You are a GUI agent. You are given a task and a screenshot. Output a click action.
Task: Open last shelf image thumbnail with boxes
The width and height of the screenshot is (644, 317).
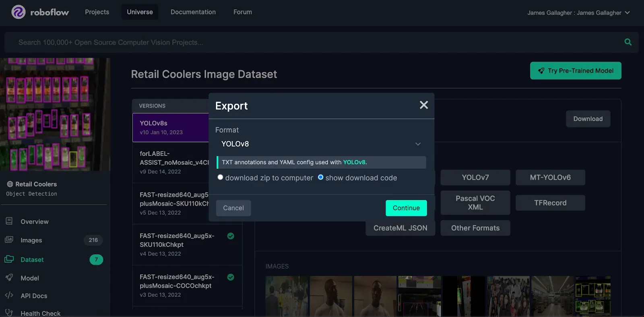593,296
